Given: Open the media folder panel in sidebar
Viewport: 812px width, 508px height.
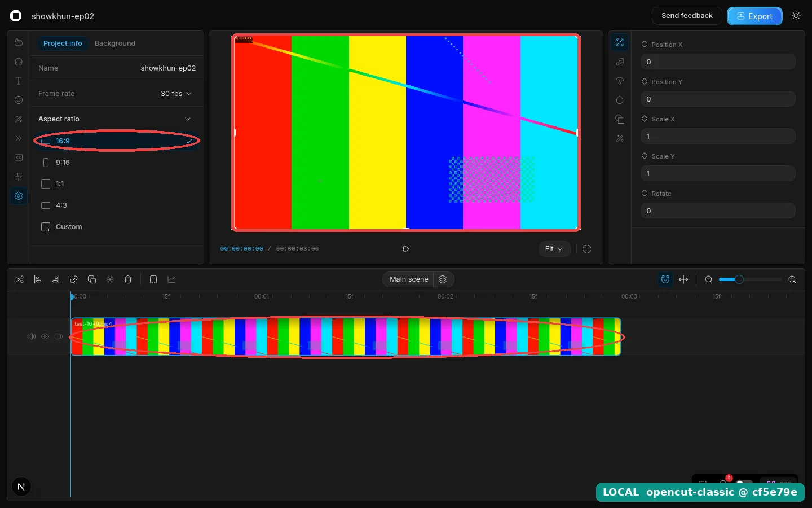Looking at the screenshot, I should tap(19, 42).
